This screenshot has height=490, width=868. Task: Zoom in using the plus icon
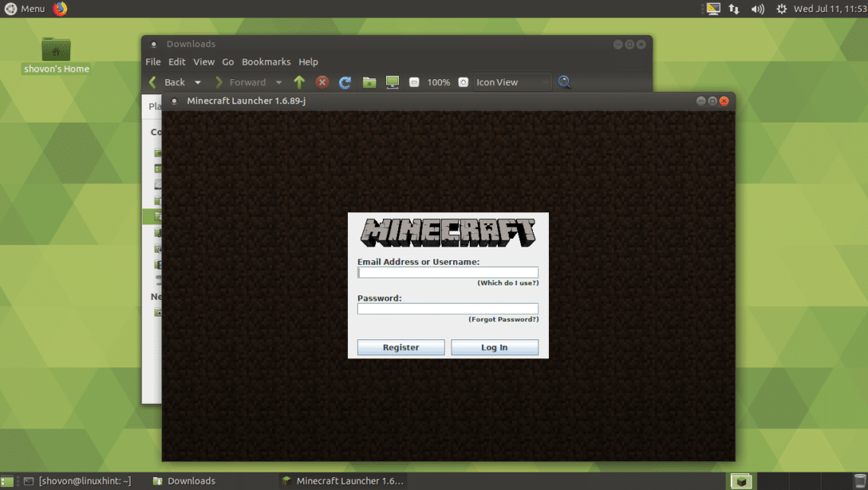click(463, 82)
